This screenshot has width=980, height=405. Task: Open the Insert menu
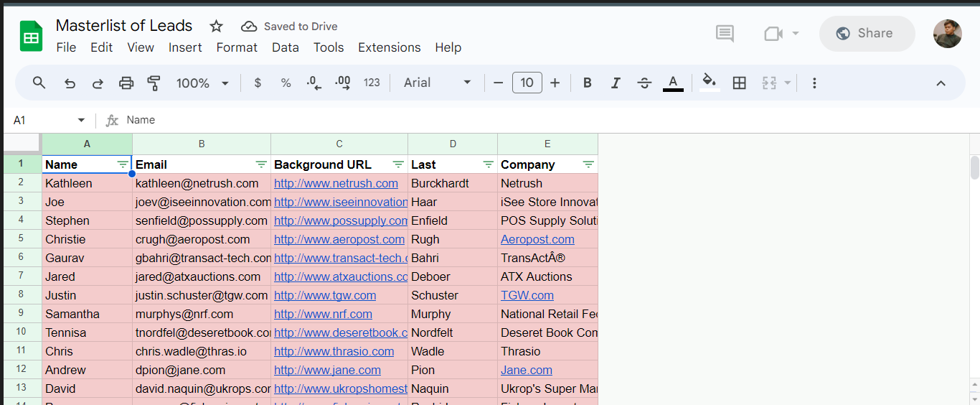point(185,47)
